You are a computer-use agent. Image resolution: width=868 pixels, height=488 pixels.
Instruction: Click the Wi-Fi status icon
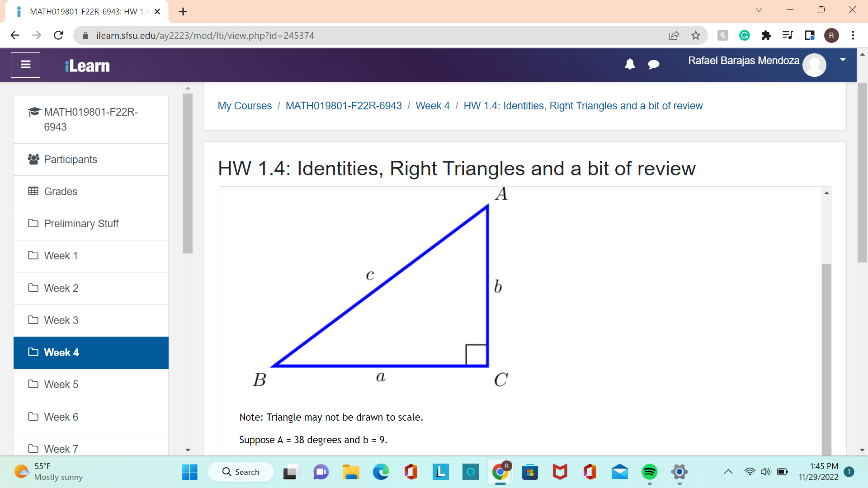point(750,472)
